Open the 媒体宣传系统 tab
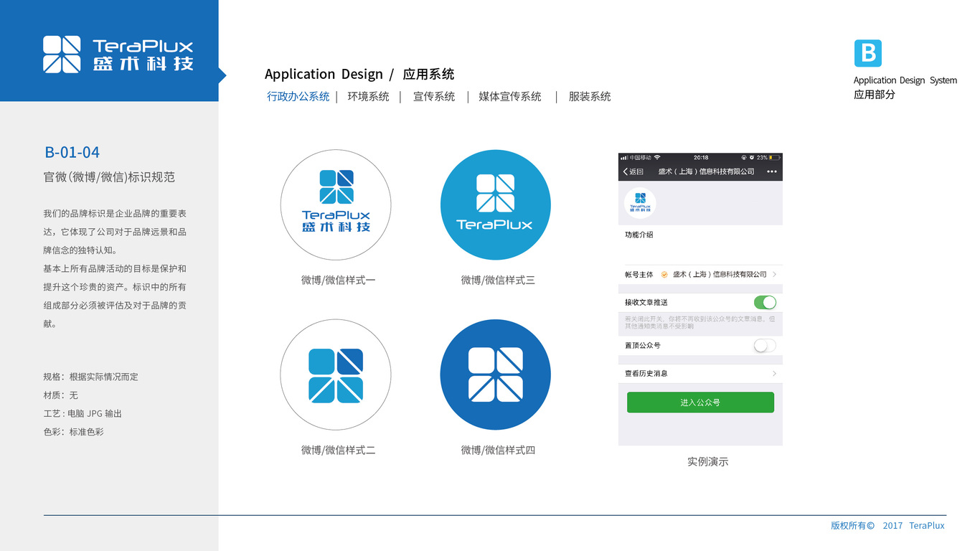 (x=510, y=96)
